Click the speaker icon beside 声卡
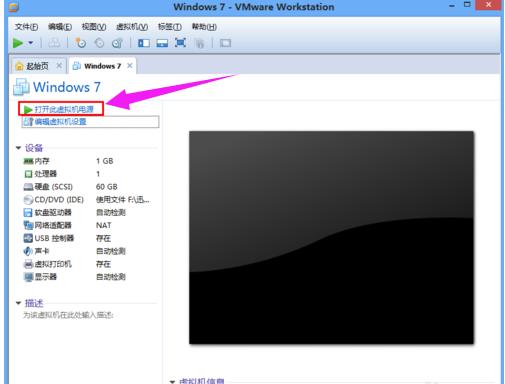This screenshot has width=505, height=384. point(28,251)
